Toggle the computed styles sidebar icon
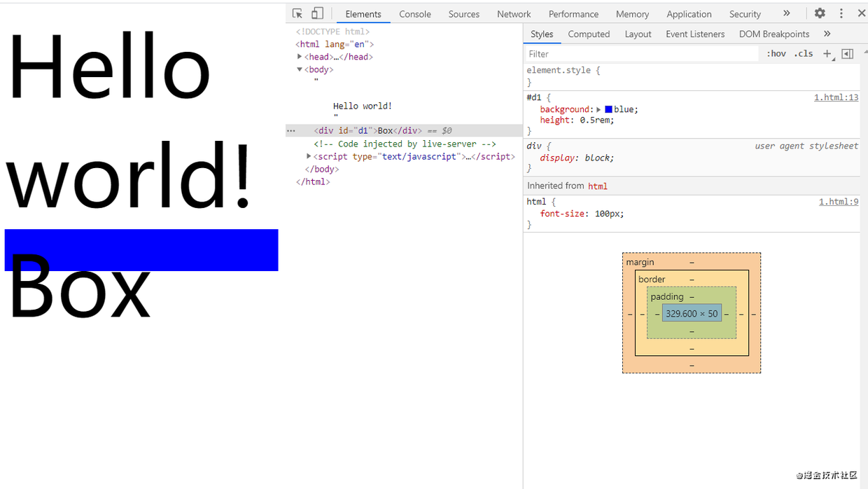The width and height of the screenshot is (868, 489). coord(847,53)
